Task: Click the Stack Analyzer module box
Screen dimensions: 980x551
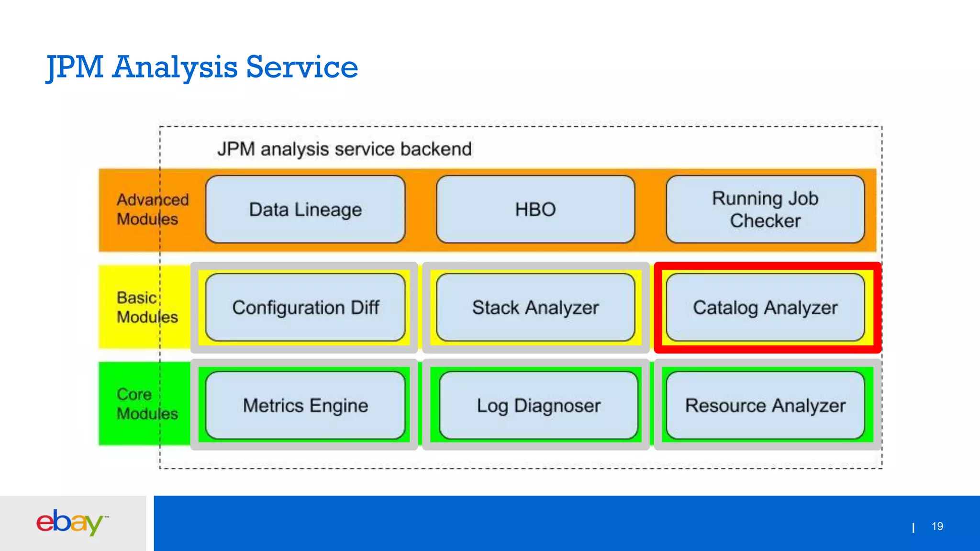Action: (535, 308)
